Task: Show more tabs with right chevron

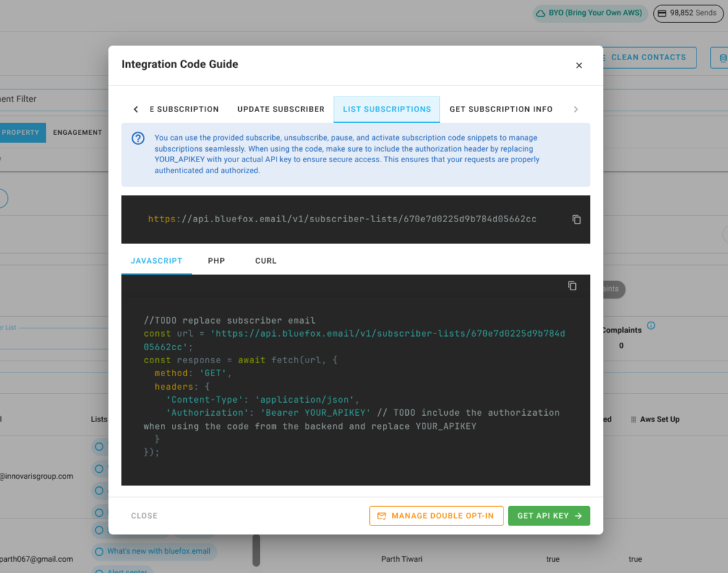Action: pyautogui.click(x=576, y=109)
